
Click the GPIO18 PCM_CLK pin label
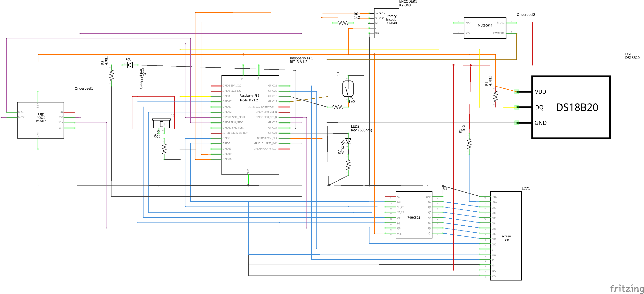tap(267, 138)
